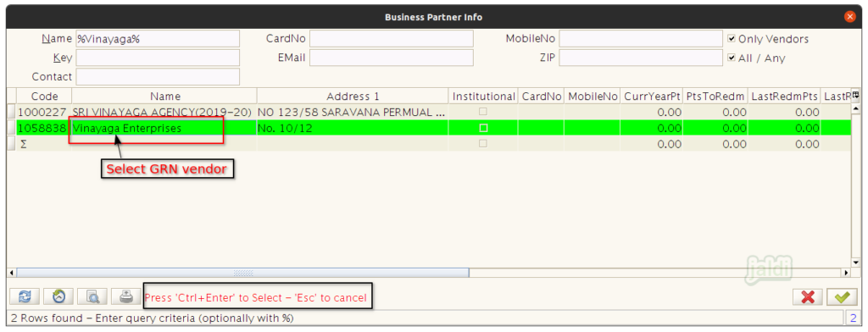This screenshot has height=332, width=868.
Task: Open the zoom/magnifier document icon
Action: click(92, 297)
